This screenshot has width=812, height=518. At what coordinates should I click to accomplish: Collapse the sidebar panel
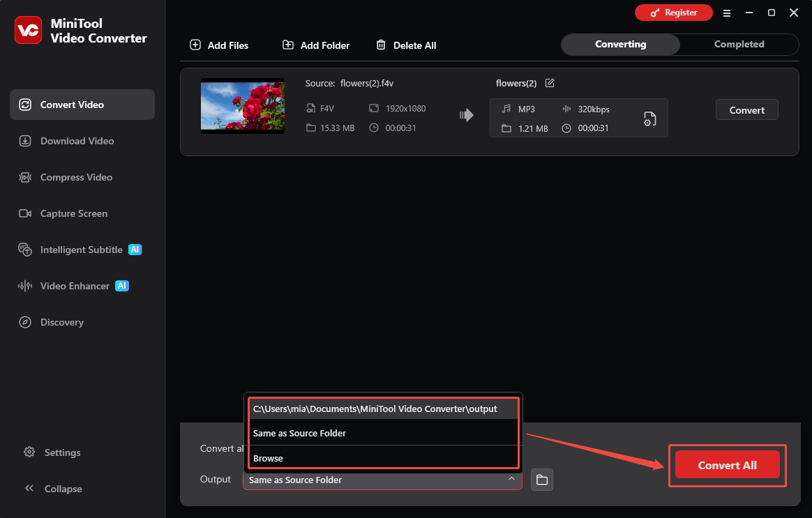(x=53, y=489)
